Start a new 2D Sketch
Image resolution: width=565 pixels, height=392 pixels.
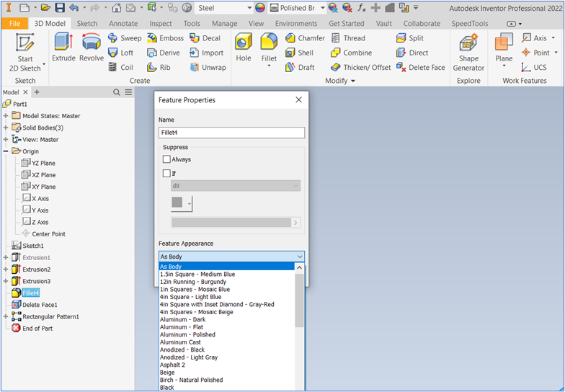coord(25,53)
